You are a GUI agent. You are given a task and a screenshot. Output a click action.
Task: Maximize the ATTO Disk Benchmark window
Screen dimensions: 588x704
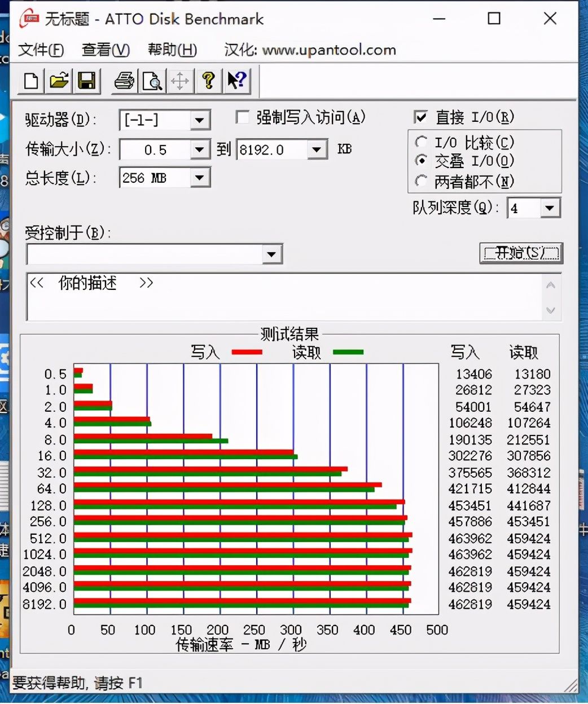click(x=494, y=19)
